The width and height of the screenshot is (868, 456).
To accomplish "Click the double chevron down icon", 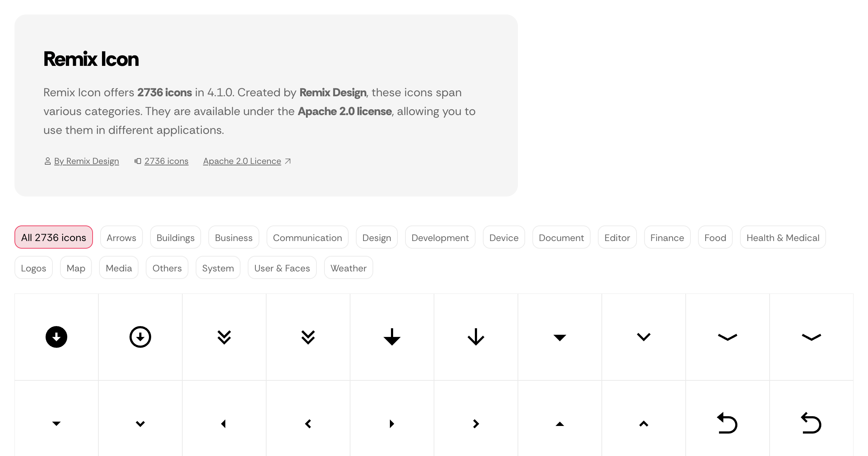I will pos(224,337).
